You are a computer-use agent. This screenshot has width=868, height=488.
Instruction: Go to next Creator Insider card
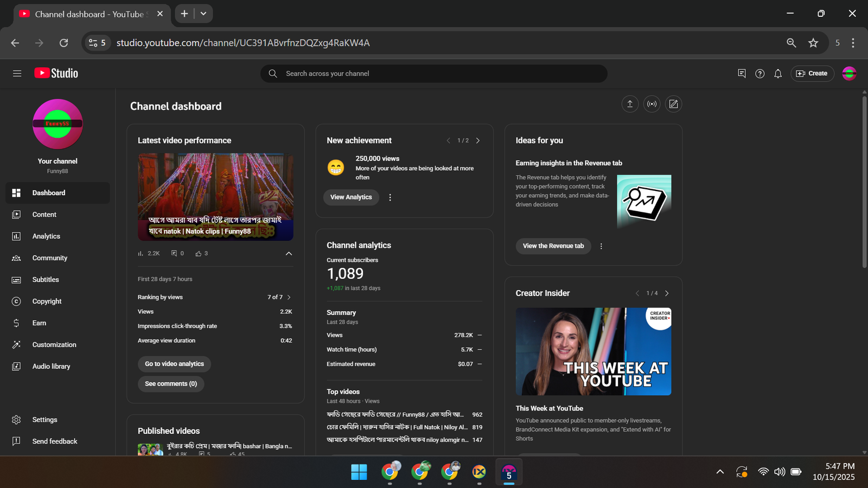tap(667, 293)
